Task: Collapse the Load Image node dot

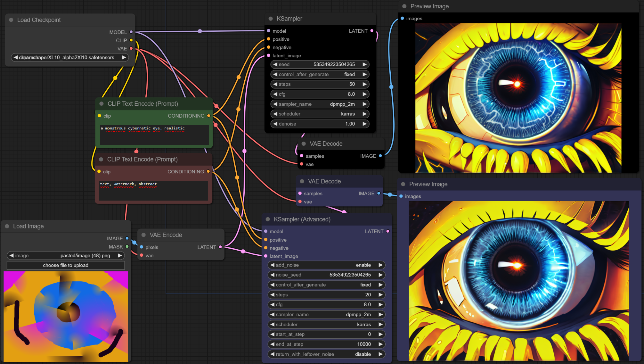Action: point(7,226)
